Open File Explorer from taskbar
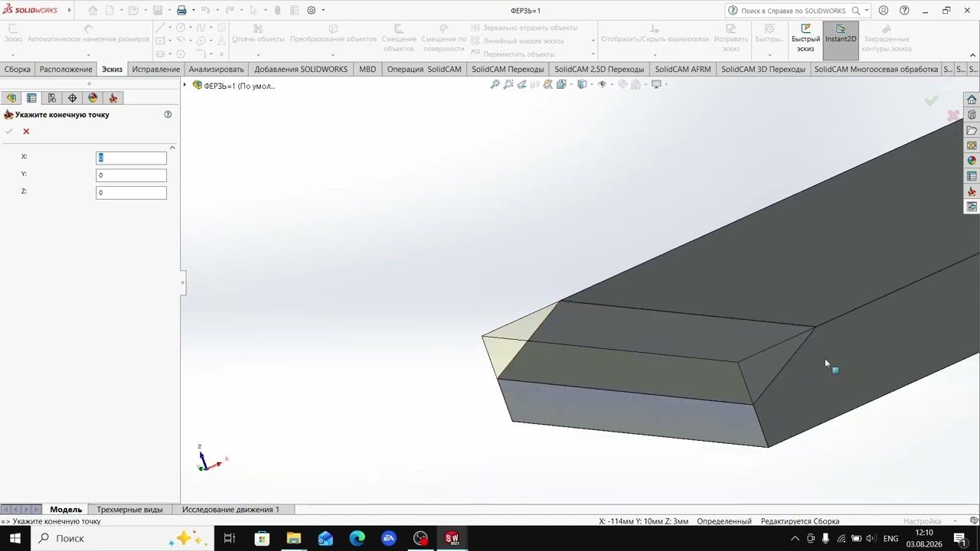The height and width of the screenshot is (551, 980). (294, 539)
